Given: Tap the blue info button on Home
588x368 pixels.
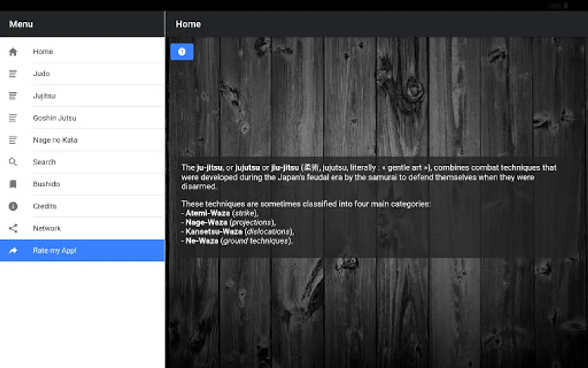Looking at the screenshot, I should [x=182, y=52].
